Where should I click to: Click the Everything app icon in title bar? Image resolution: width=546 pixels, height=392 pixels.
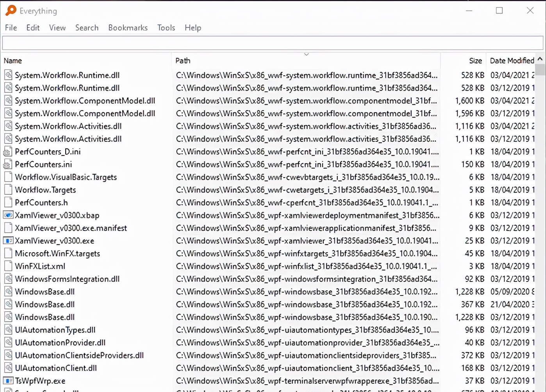(11, 11)
